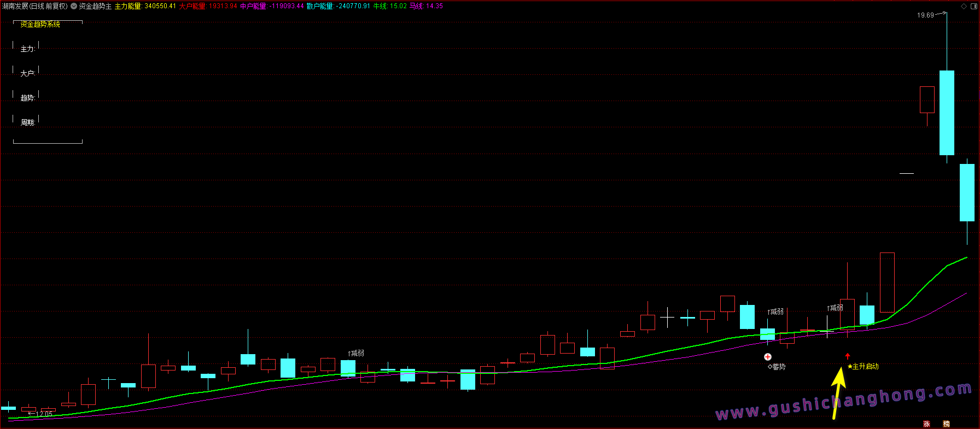Screen dimensions: 980x429
Task: Click the 19.69 high price label
Action: (925, 15)
